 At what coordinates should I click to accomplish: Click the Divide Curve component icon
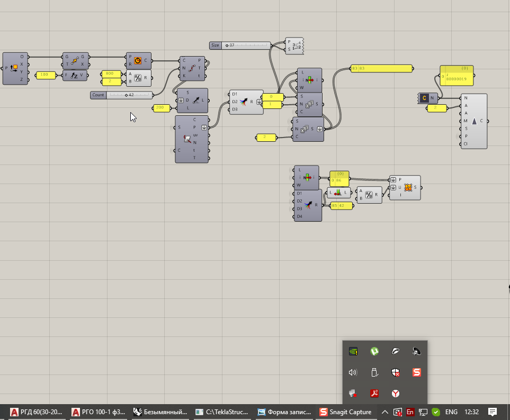(x=192, y=68)
